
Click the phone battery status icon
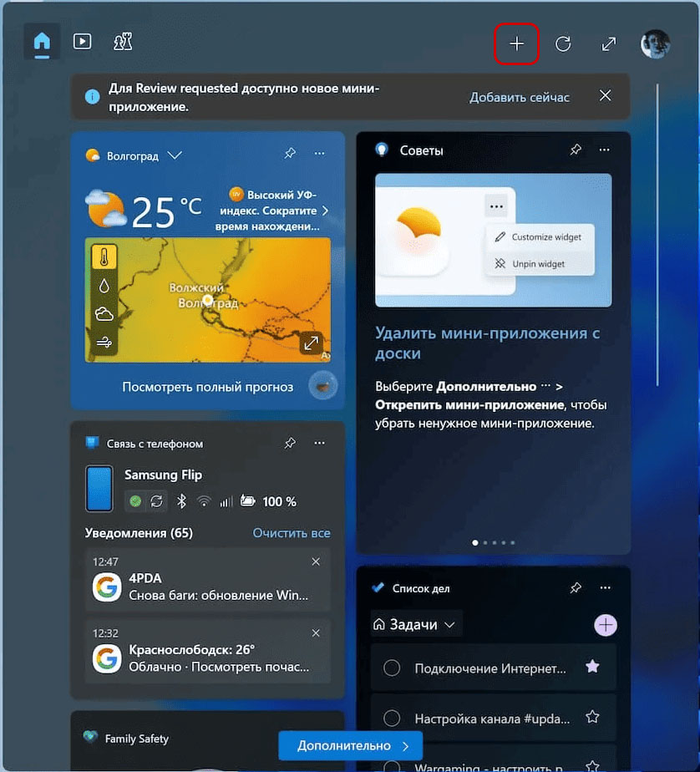coord(247,501)
